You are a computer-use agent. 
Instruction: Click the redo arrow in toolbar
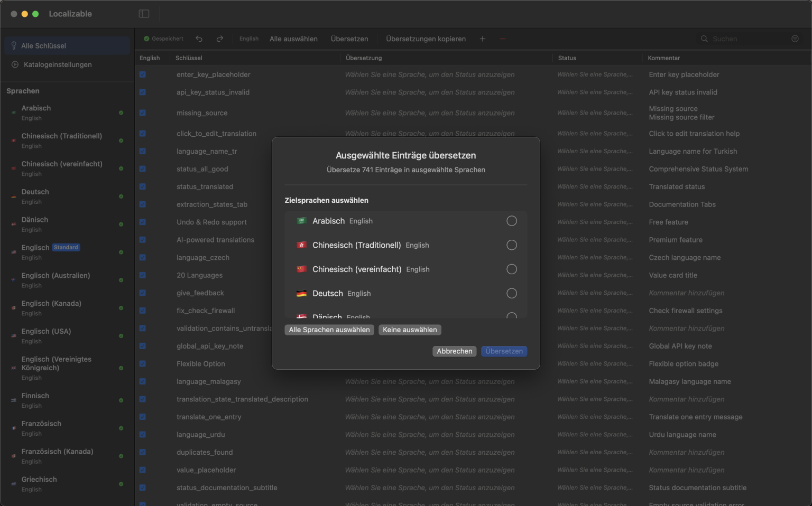(220, 39)
